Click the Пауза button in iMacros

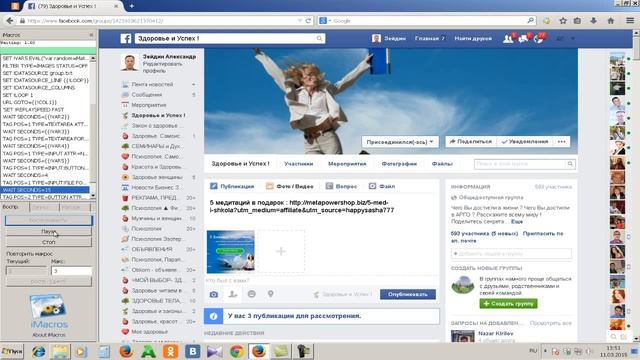coord(49,231)
